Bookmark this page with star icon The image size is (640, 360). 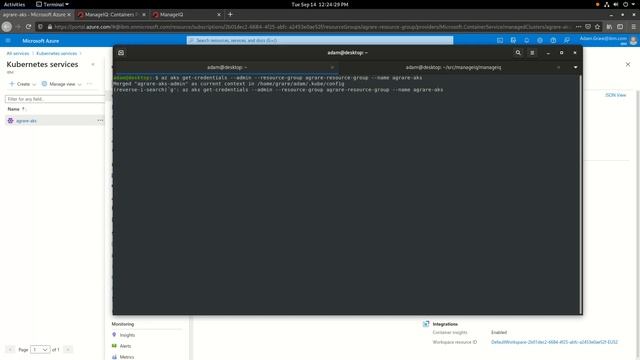598,27
